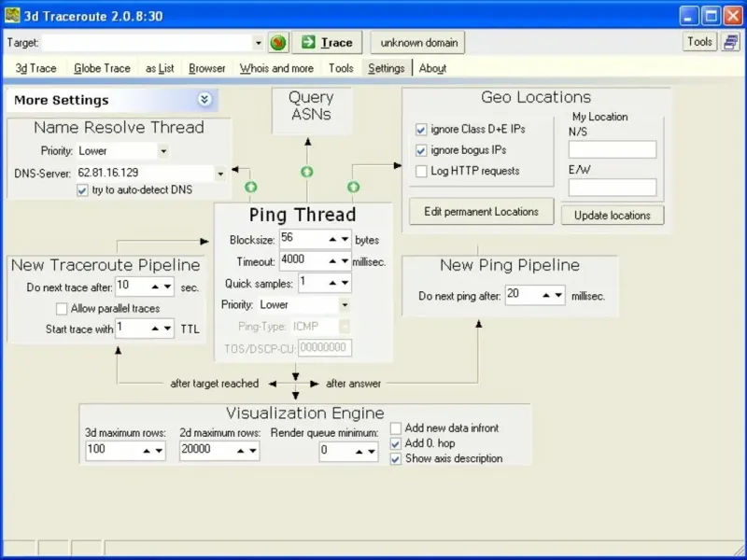Increase the Blocksize value
747x560 pixels.
(x=333, y=240)
